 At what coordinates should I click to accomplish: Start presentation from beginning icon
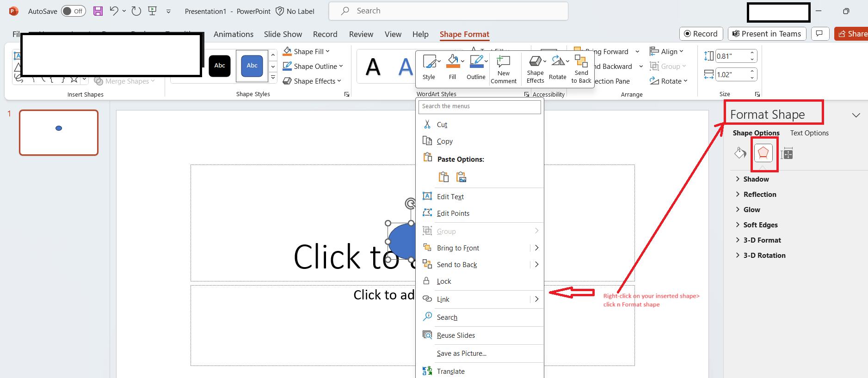[152, 11]
